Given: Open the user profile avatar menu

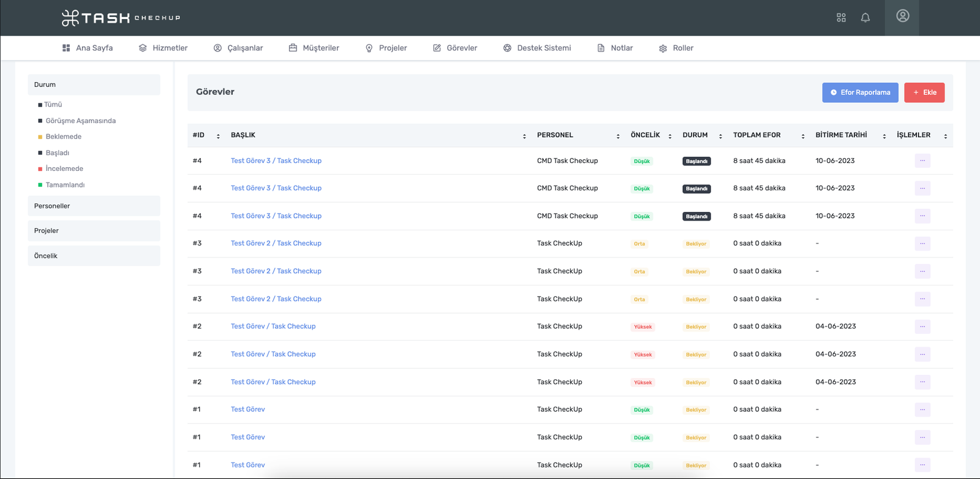Looking at the screenshot, I should click(902, 17).
